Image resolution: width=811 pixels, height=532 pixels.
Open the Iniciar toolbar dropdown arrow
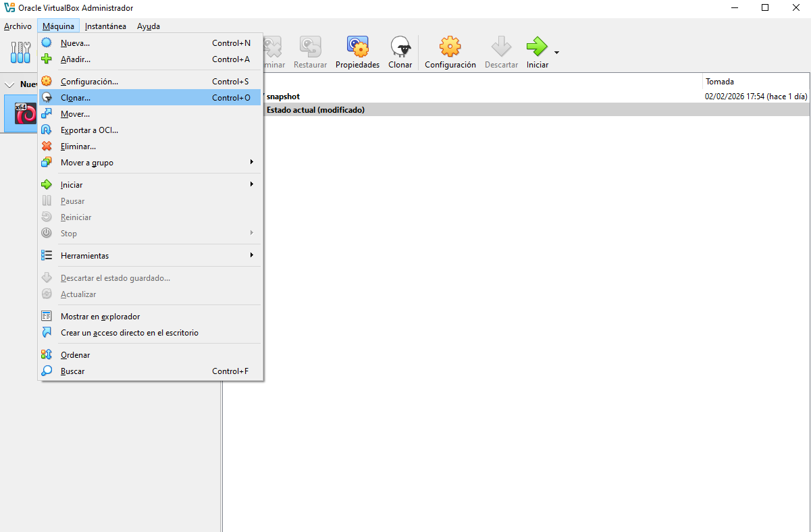tap(556, 53)
